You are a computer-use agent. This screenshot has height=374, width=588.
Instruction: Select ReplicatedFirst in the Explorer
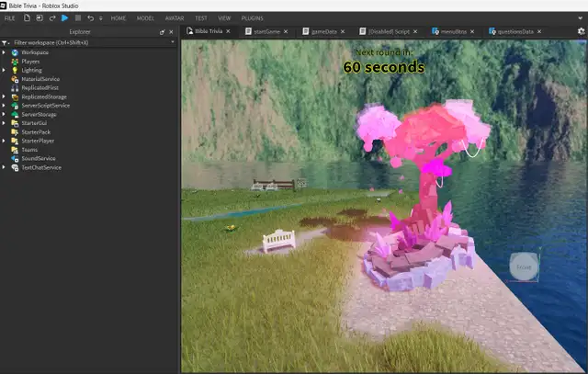tap(40, 88)
